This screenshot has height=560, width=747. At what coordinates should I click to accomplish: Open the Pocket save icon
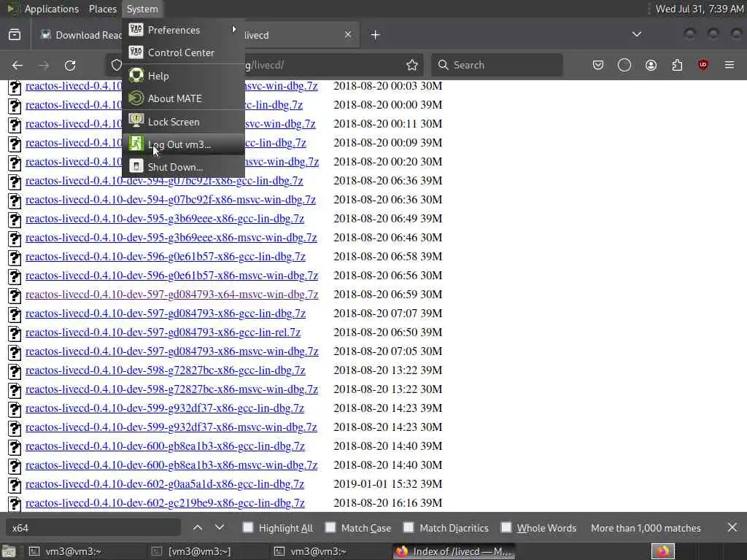[x=598, y=65]
